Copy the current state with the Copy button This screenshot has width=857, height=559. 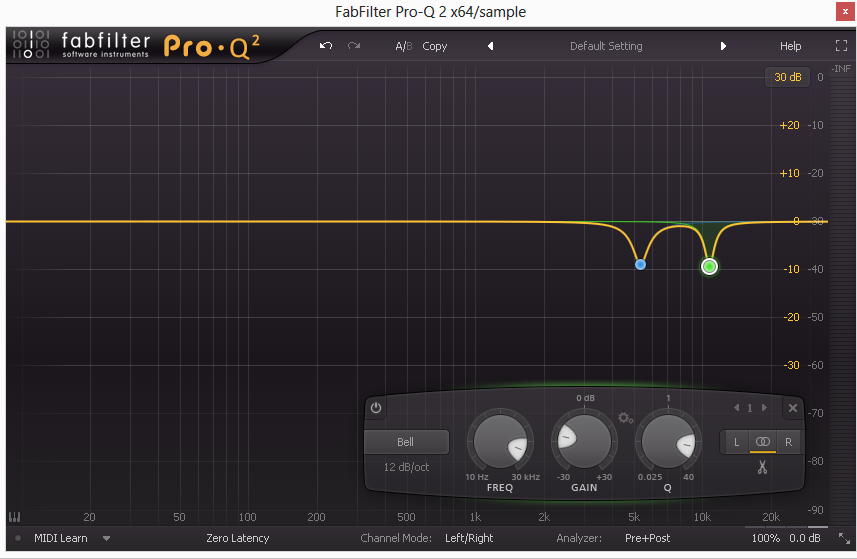pyautogui.click(x=435, y=46)
